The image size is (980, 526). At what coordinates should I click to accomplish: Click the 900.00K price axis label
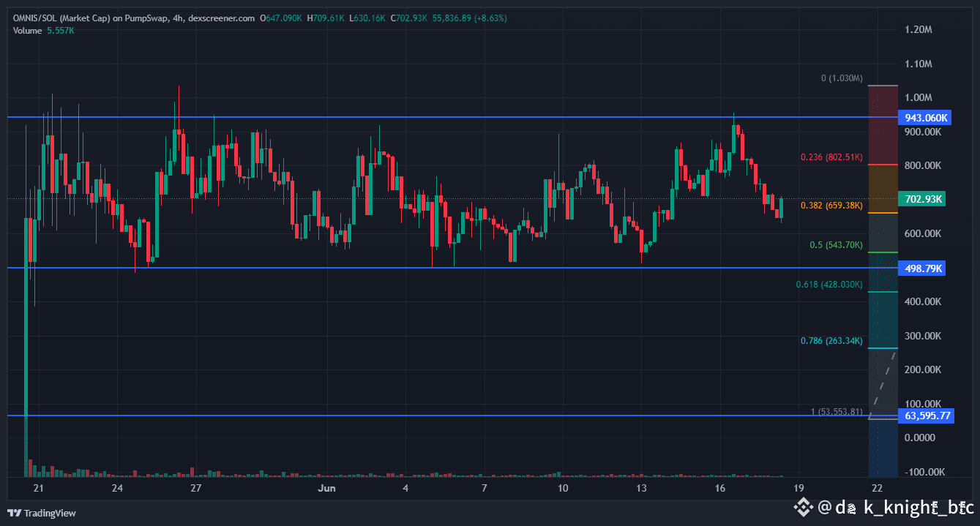(922, 132)
